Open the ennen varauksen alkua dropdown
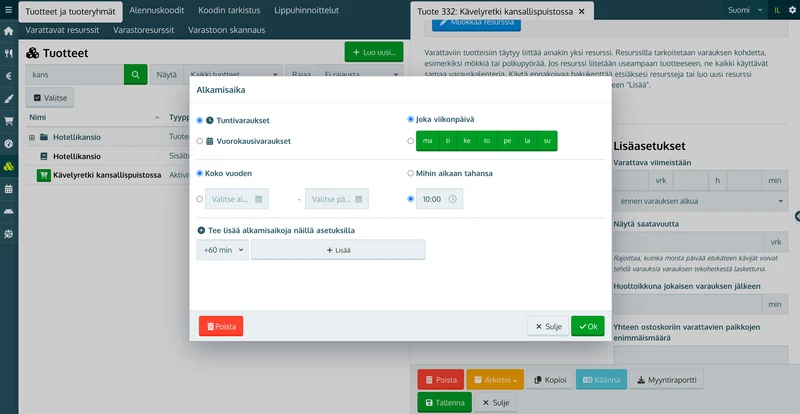 701,201
